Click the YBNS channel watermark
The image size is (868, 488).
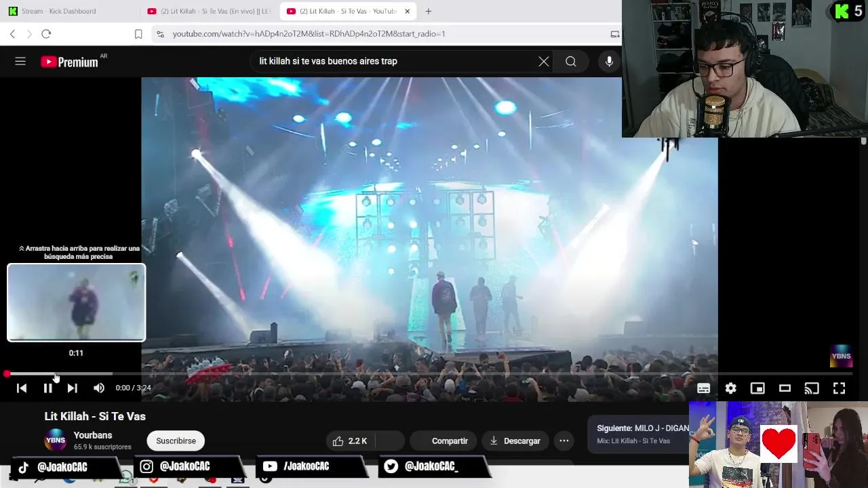click(x=841, y=356)
